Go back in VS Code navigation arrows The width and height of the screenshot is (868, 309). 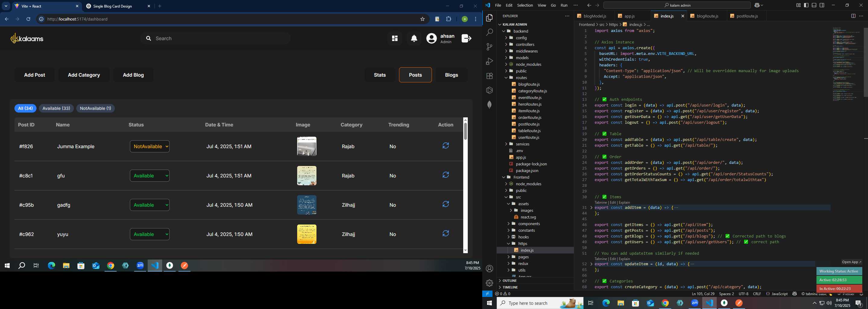click(589, 5)
